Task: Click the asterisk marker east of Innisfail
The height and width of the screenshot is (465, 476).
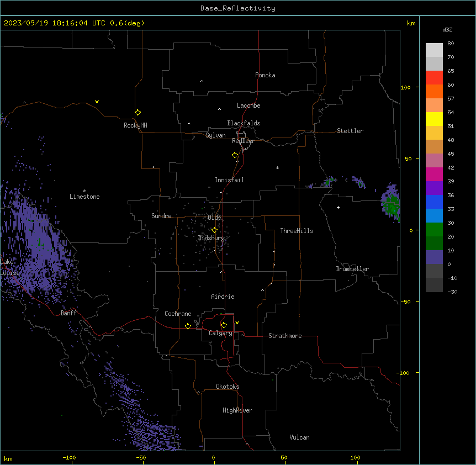Action: [x=277, y=167]
